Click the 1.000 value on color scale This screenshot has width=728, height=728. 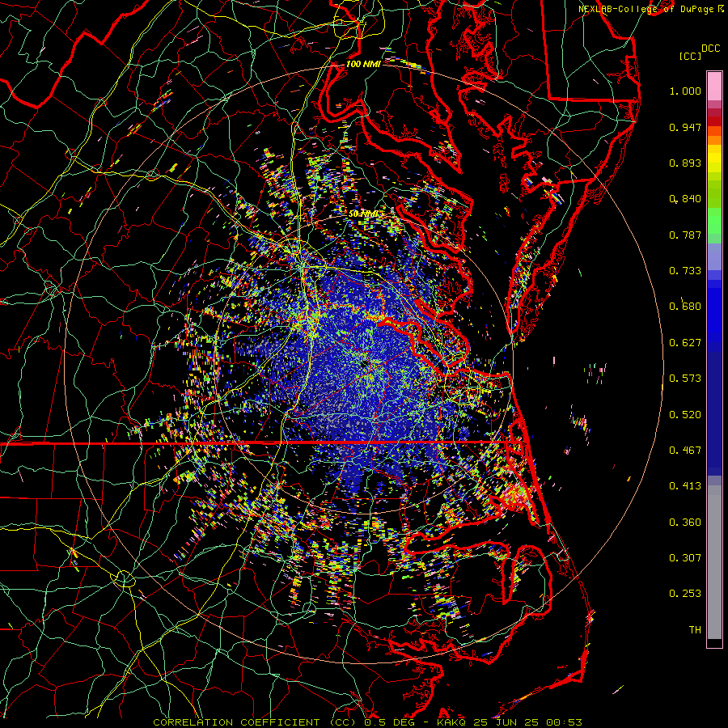[685, 91]
